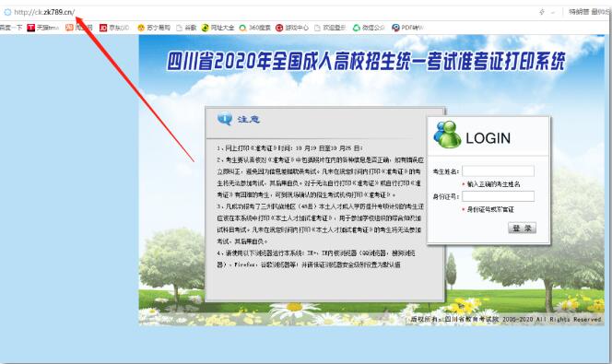Image resolution: width=612 pixels, height=364 pixels.
Task: Open the 微信公众 bookmark icon
Action: tap(356, 28)
